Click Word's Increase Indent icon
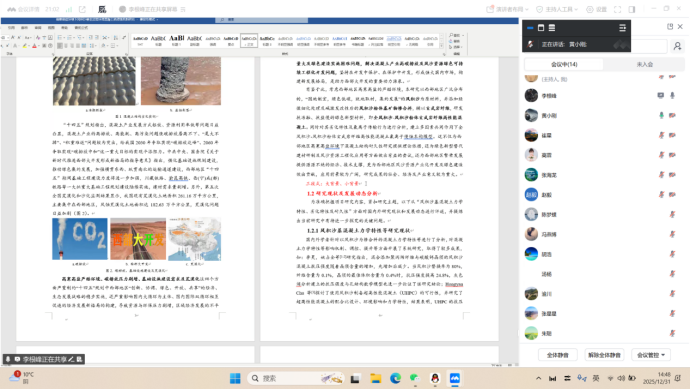This screenshot has height=389, width=690. [96, 37]
